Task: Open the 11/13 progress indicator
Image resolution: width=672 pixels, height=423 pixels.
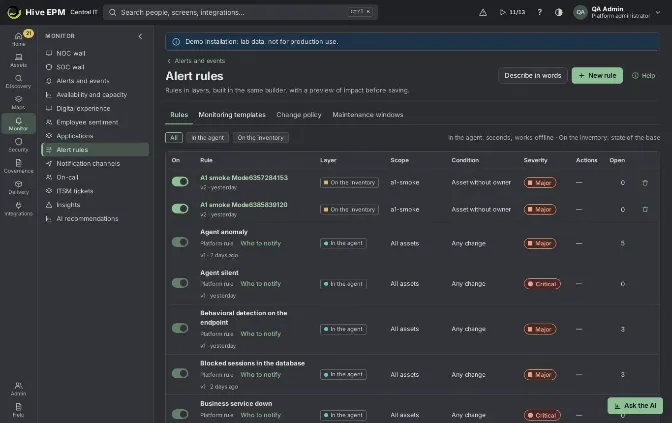Action: (512, 12)
